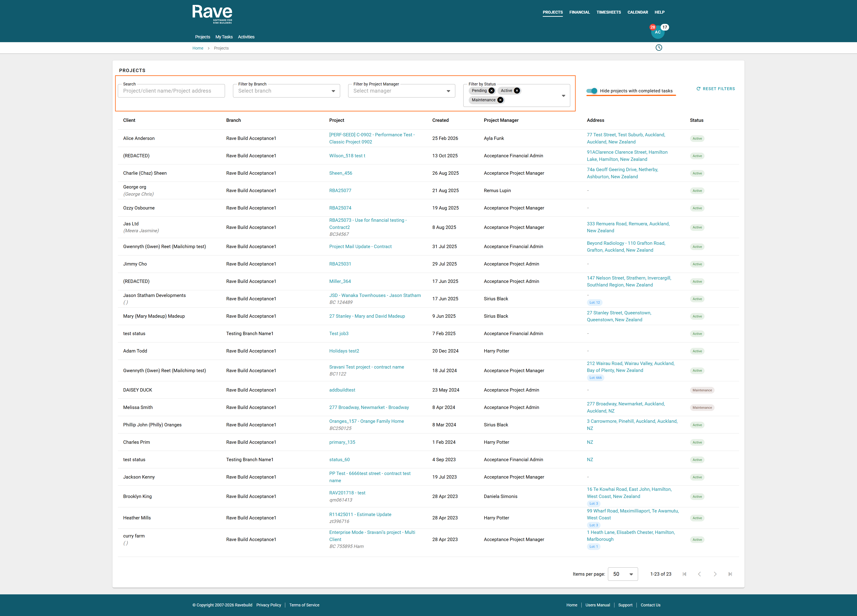Viewport: 857px width, 616px height.
Task: Click the previous page arrow
Action: (x=699, y=574)
